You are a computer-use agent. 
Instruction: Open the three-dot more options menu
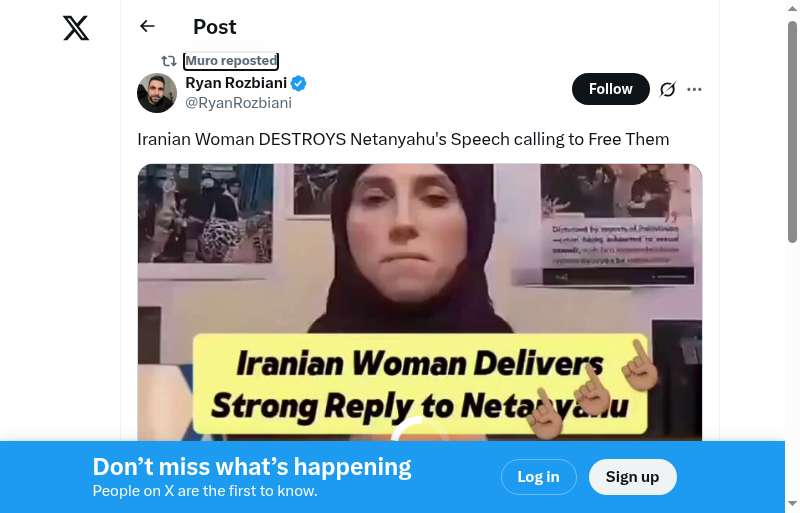[x=694, y=89]
